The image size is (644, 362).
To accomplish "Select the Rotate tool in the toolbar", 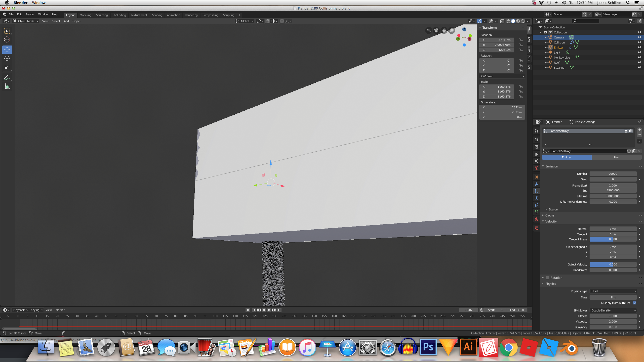I will point(7,58).
